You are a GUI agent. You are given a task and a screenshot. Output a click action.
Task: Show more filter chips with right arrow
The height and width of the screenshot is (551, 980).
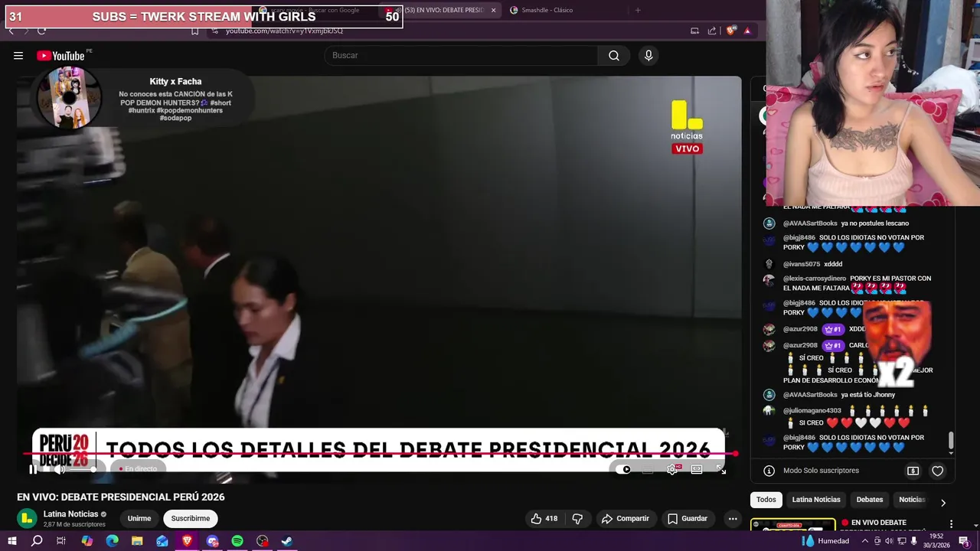943,503
